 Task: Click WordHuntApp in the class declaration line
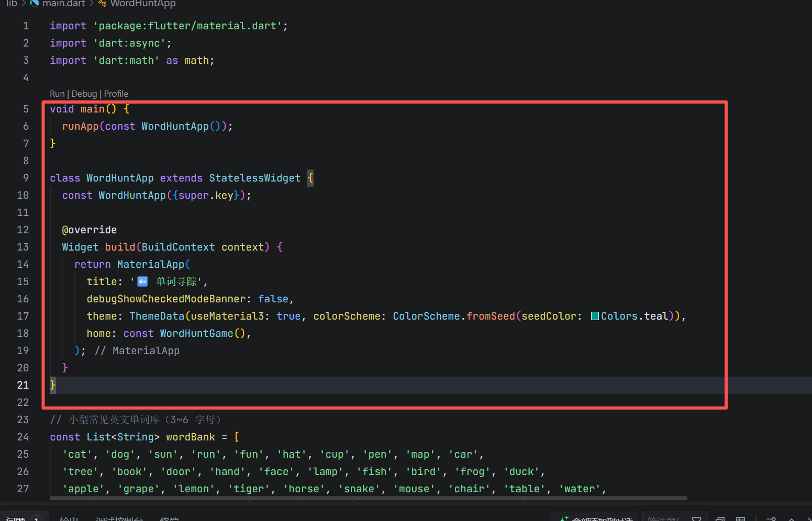(x=120, y=178)
